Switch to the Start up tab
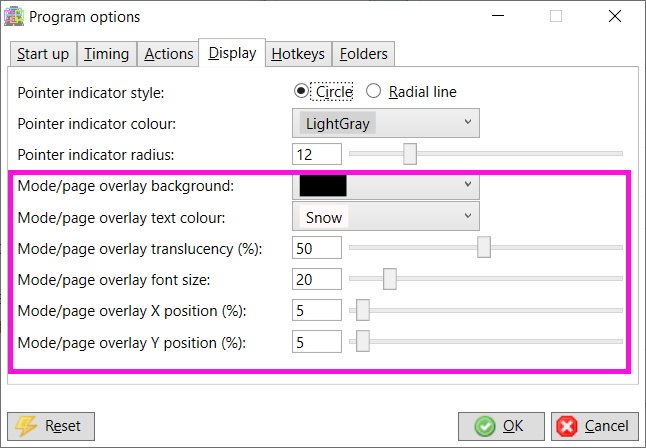Screen dimensions: 646x448 43,54
